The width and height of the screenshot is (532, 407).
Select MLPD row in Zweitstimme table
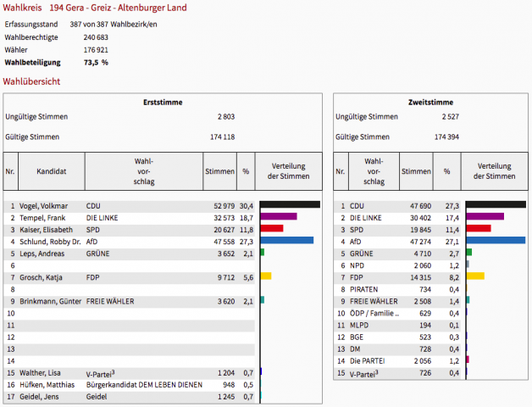[399, 326]
